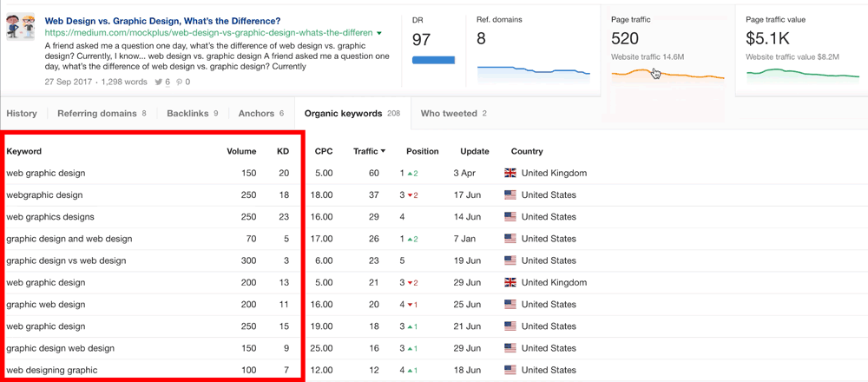
Task: Click the article author thumbnail image
Action: pos(21,27)
